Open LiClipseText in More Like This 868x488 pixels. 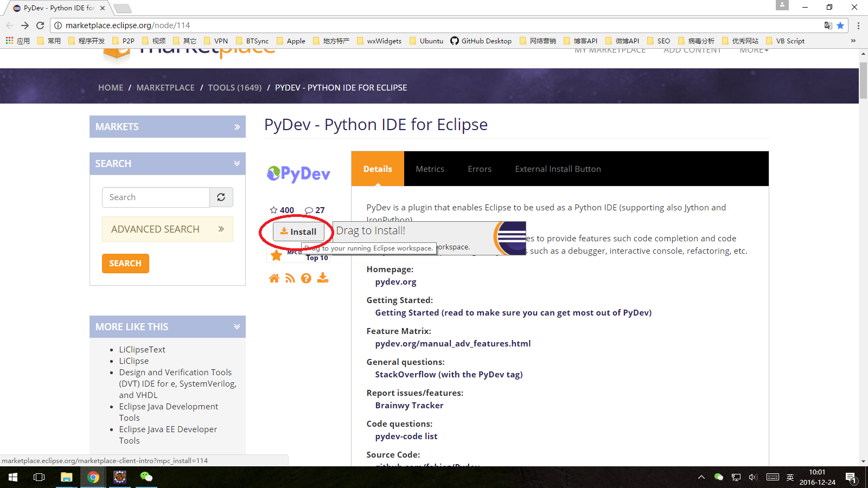(142, 350)
